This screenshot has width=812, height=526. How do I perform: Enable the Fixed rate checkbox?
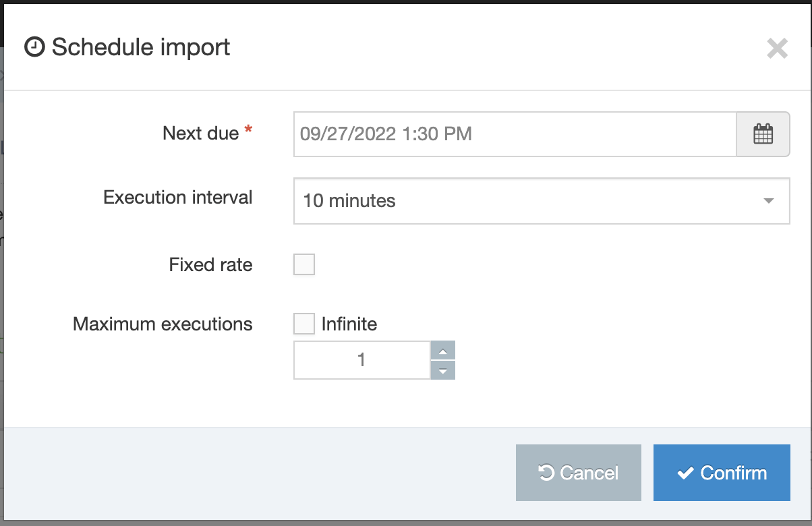[304, 264]
